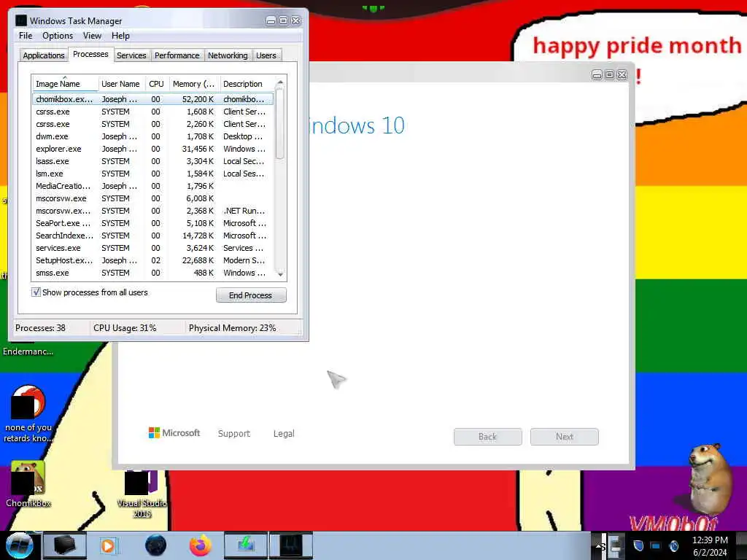The height and width of the screenshot is (560, 747).
Task: Click the Endermanc... desktop icon label
Action: coord(28,351)
